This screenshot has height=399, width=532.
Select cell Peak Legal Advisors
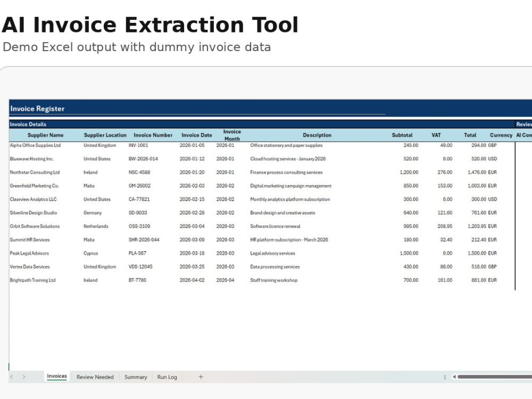[29, 253]
